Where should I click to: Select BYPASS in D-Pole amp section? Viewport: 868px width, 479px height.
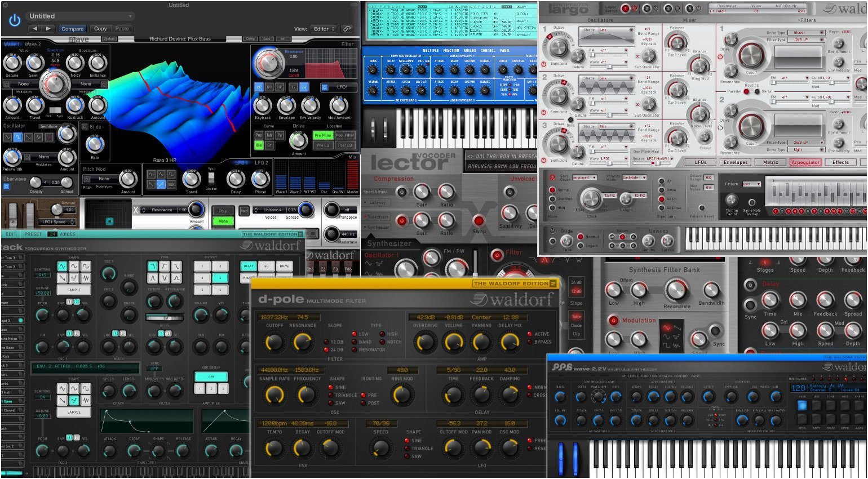539,342
